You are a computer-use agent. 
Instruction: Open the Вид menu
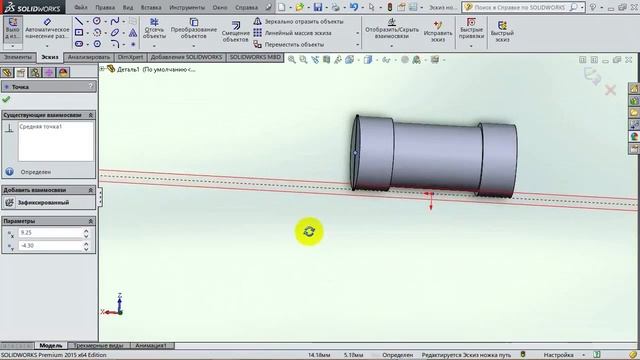[128, 7]
